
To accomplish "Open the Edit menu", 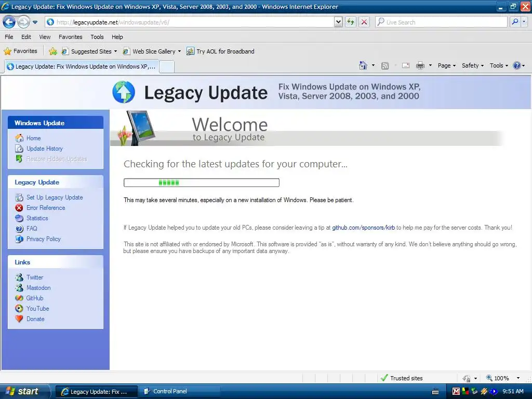I will tap(26, 37).
